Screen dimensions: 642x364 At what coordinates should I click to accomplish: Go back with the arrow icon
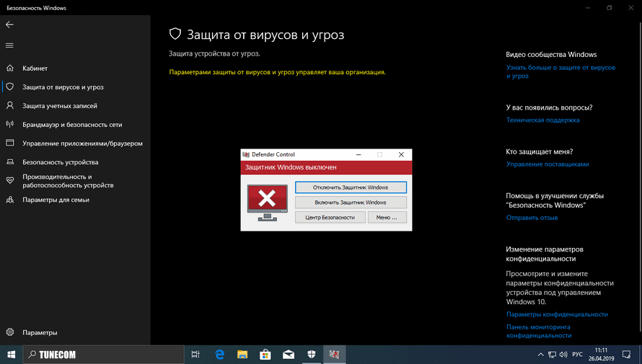9,25
